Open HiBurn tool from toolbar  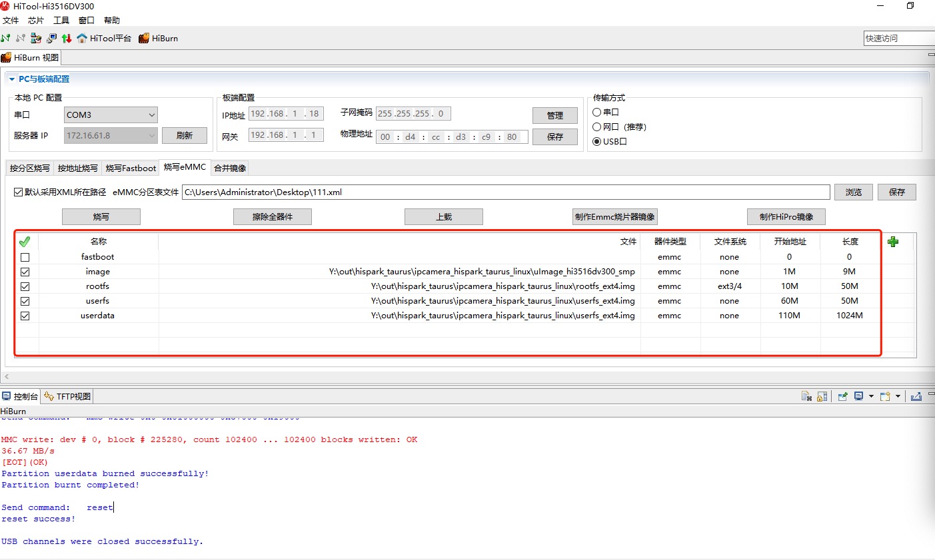click(x=158, y=38)
